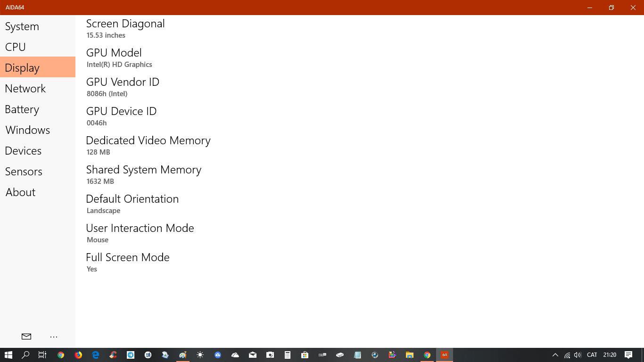Expand the hidden system tray icons
The width and height of the screenshot is (644, 362).
[x=555, y=355]
